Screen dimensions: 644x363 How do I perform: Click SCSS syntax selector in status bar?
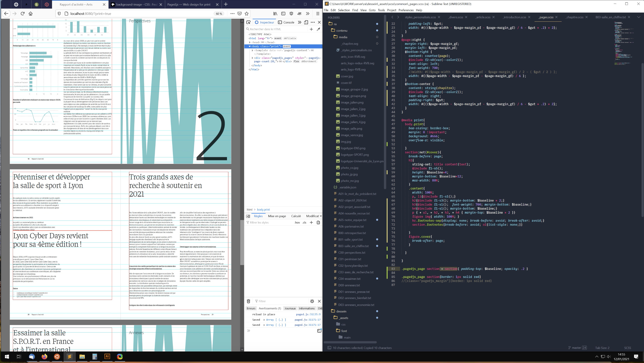627,348
